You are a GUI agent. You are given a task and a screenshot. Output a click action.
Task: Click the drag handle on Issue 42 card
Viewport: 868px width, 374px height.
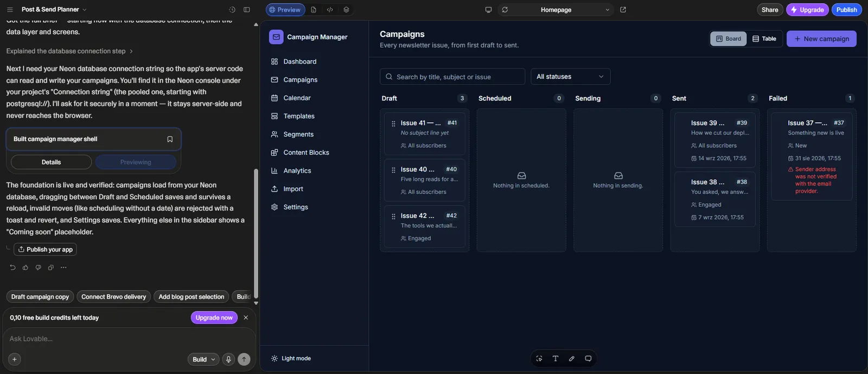point(393,217)
